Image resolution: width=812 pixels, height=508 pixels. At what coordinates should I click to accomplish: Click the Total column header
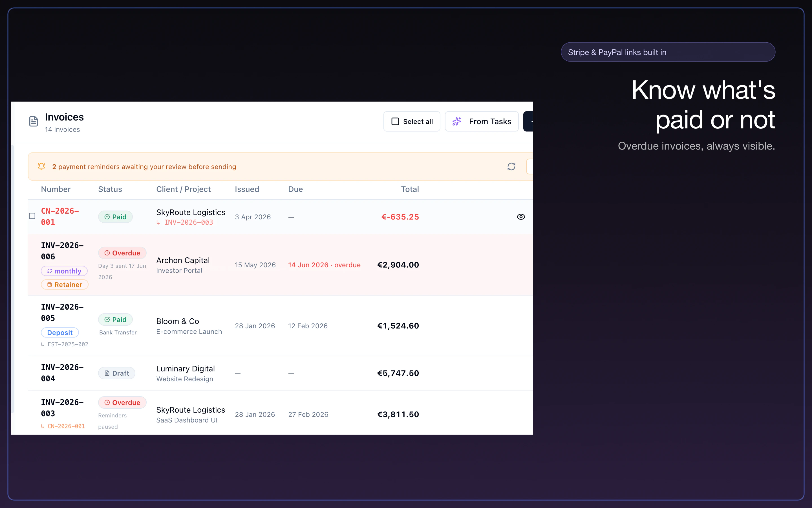410,189
